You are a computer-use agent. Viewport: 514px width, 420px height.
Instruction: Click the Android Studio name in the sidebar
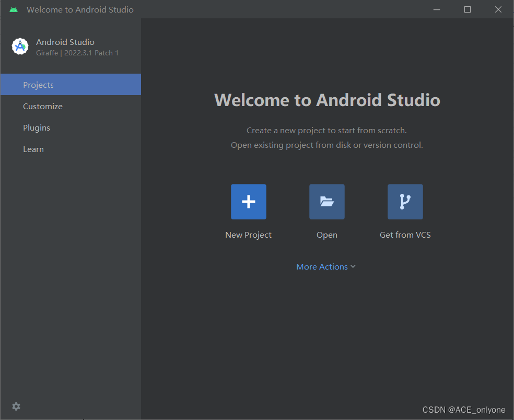[65, 42]
